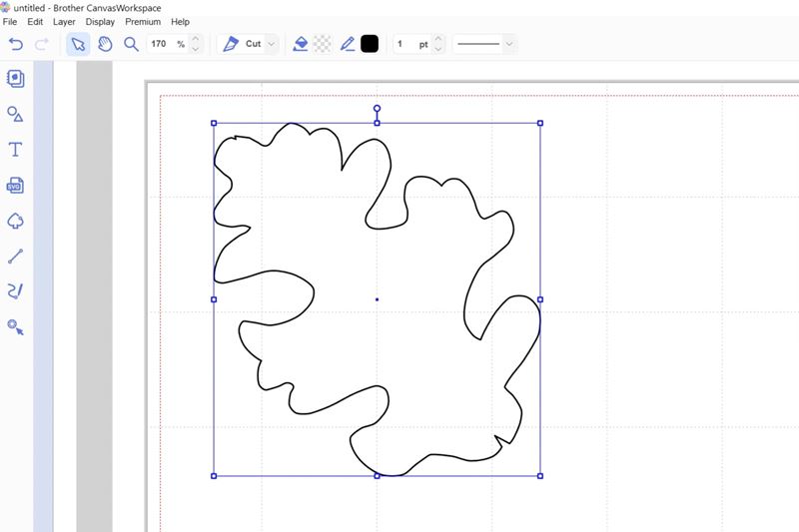This screenshot has height=532, width=799.
Task: Open the patterns library icon in sidebar
Action: pos(15,78)
